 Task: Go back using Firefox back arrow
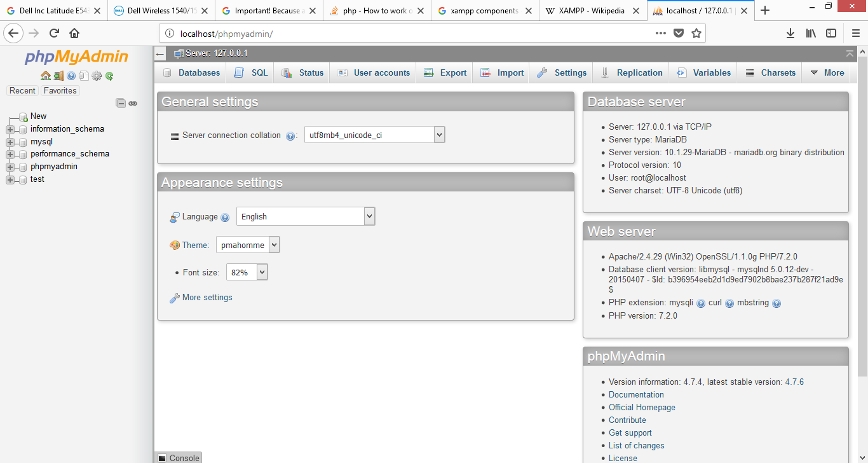(14, 33)
